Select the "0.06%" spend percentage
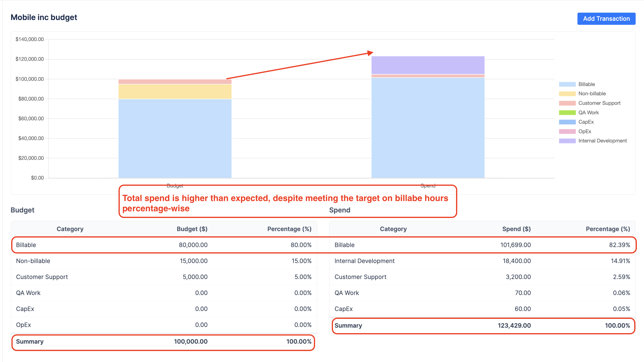644x362 pixels. point(621,293)
